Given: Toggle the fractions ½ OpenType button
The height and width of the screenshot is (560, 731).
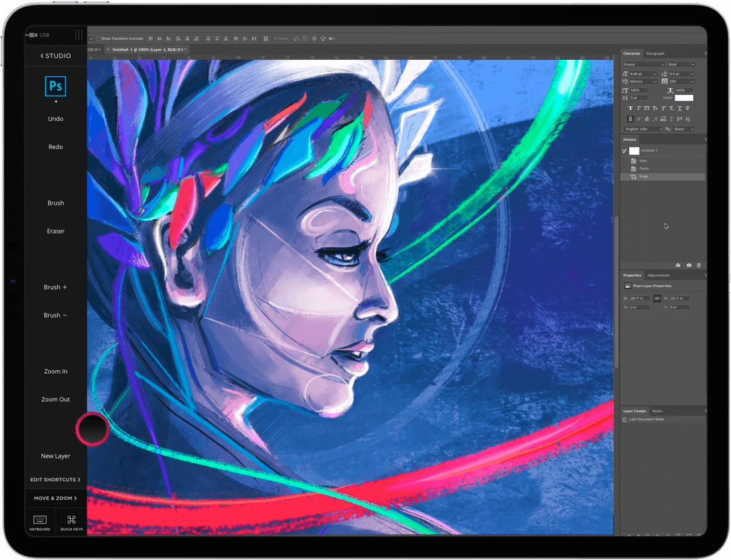Looking at the screenshot, I should click(688, 119).
